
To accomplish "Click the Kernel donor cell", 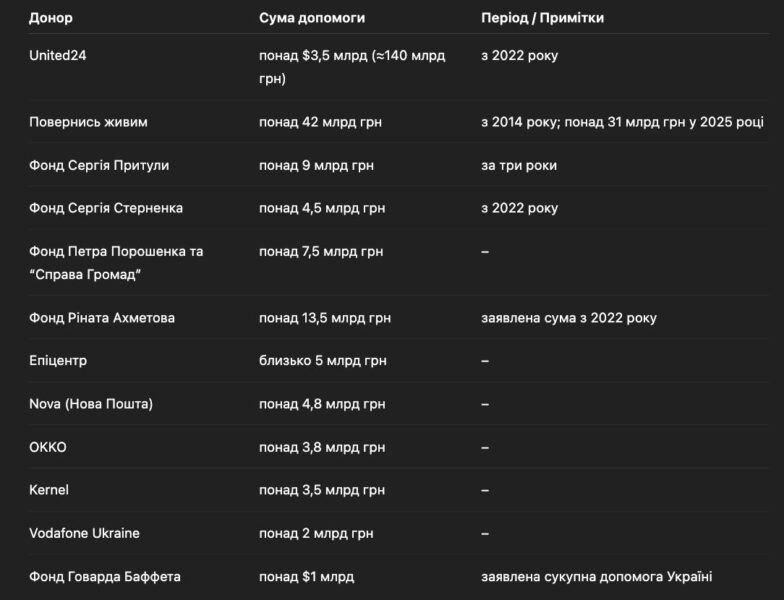I will pos(48,490).
